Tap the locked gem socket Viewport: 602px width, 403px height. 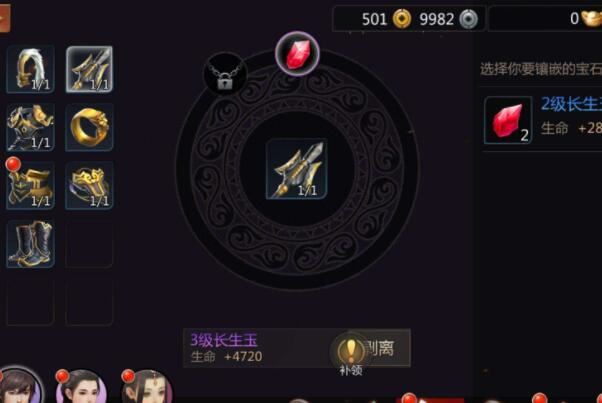[x=225, y=74]
